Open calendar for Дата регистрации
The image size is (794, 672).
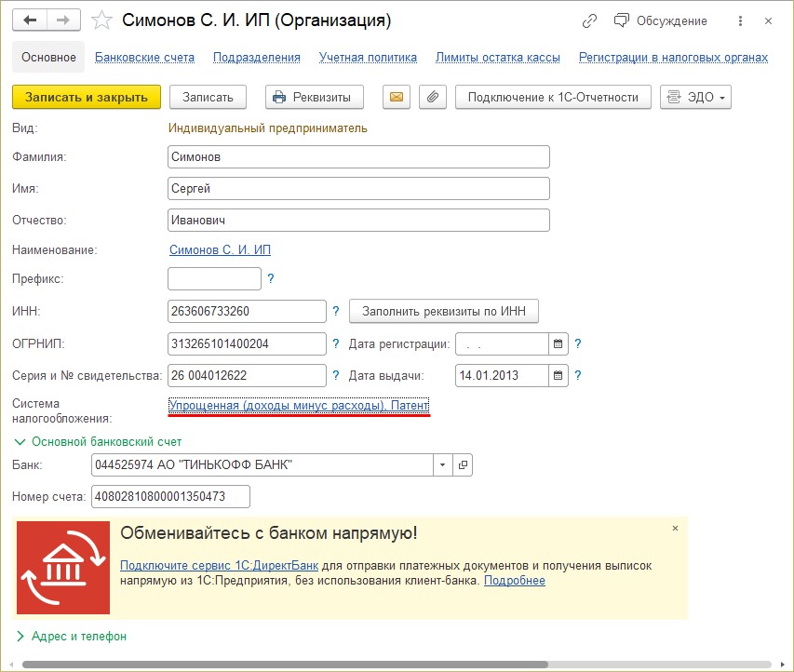(558, 344)
